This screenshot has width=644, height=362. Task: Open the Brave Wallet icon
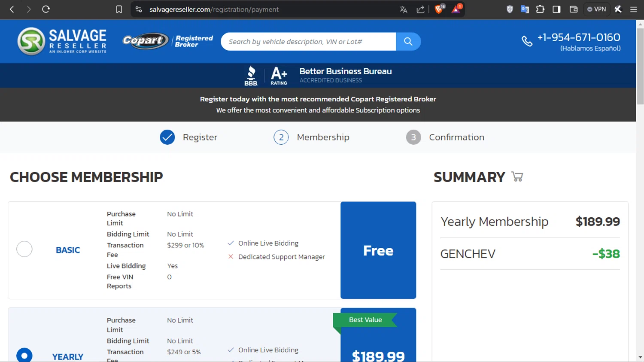click(x=574, y=9)
